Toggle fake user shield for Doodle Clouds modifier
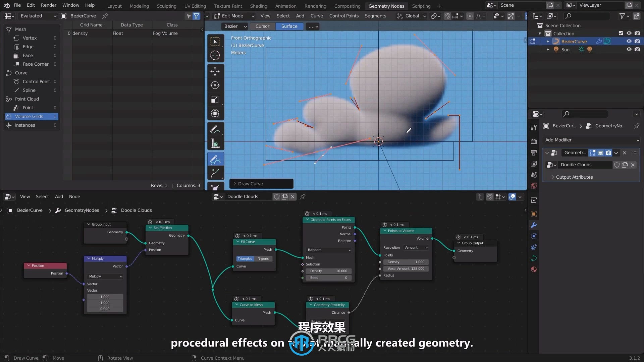The image size is (644, 362). 616,165
